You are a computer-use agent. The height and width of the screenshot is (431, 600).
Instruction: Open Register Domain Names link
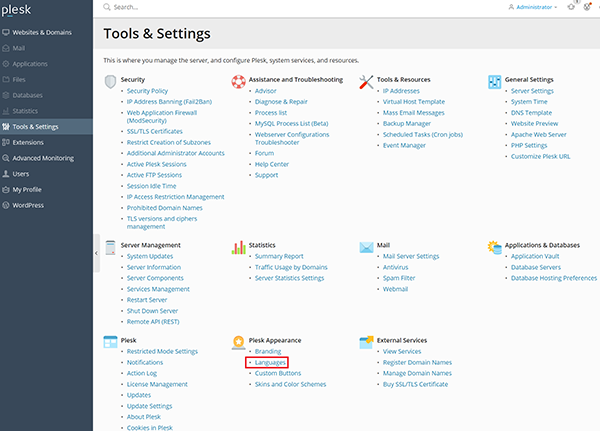point(417,362)
